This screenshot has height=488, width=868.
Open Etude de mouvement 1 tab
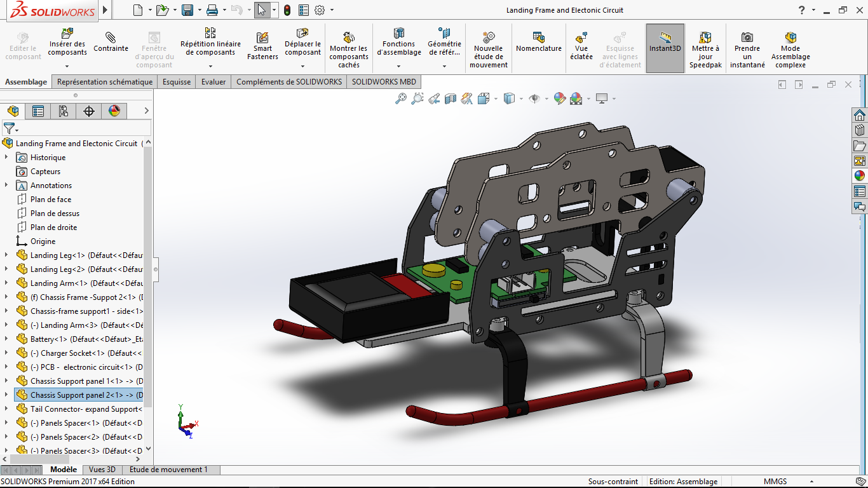(x=168, y=470)
